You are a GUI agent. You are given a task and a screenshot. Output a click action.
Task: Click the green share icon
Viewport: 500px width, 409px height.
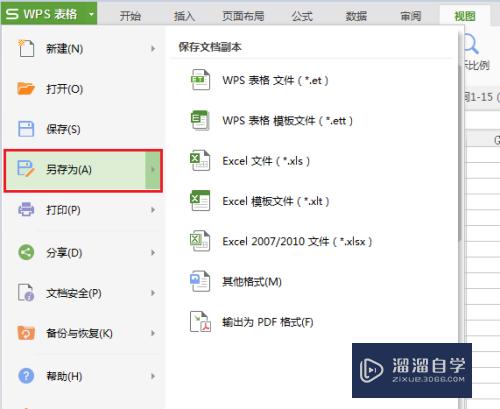pyautogui.click(x=26, y=252)
